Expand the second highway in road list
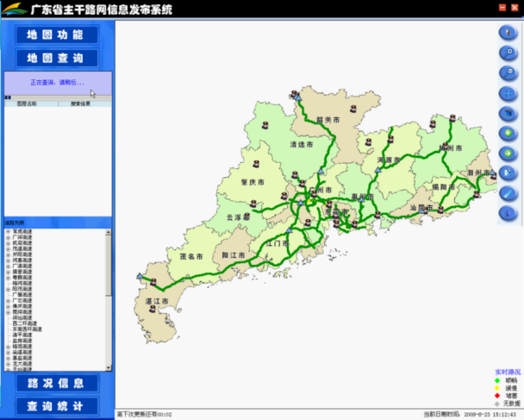This screenshot has width=524, height=420. (8, 237)
